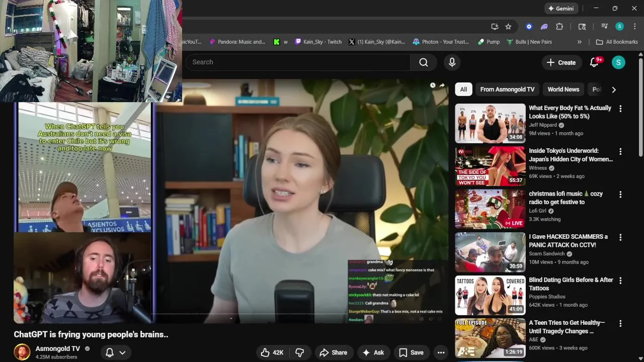Click the Poppies Studios channel name
The image size is (644, 362).
[x=547, y=297]
